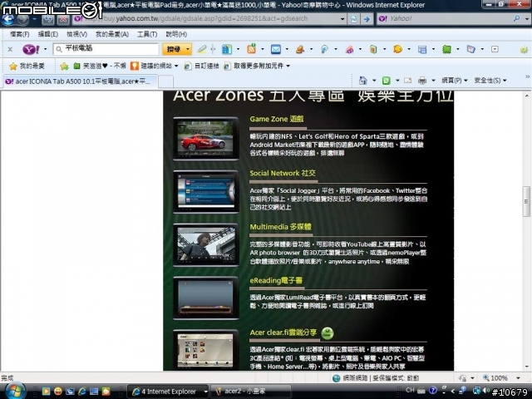The width and height of the screenshot is (532, 399).
Task: Click the orange RSS feed icon
Action: [x=251, y=49]
